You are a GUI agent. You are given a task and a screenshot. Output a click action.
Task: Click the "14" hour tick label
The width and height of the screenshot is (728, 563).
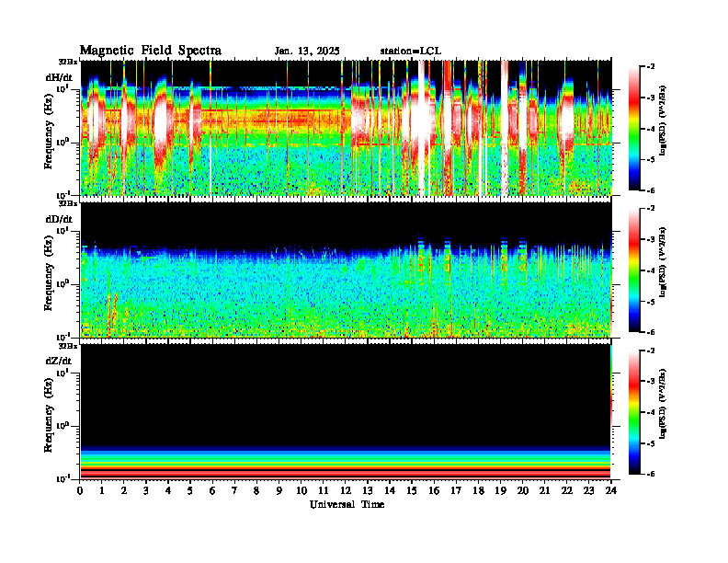[390, 491]
